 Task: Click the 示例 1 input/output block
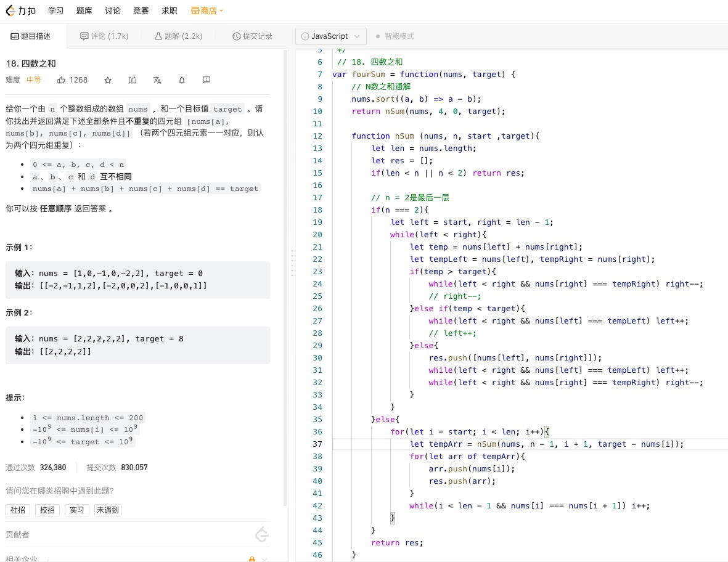pyautogui.click(x=137, y=280)
